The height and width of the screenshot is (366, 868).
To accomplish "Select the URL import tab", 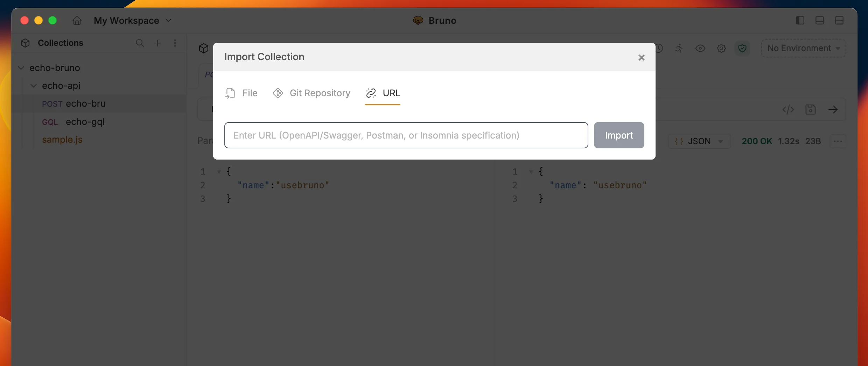I will pyautogui.click(x=383, y=93).
